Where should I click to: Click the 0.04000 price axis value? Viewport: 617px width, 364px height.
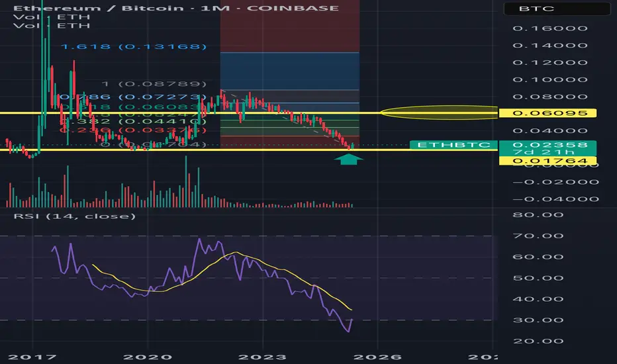550,130
